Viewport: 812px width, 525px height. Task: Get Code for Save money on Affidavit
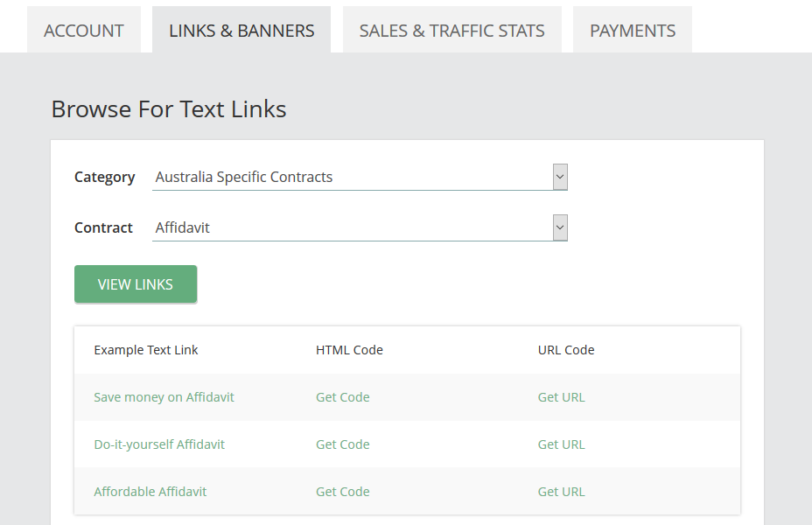pos(343,397)
